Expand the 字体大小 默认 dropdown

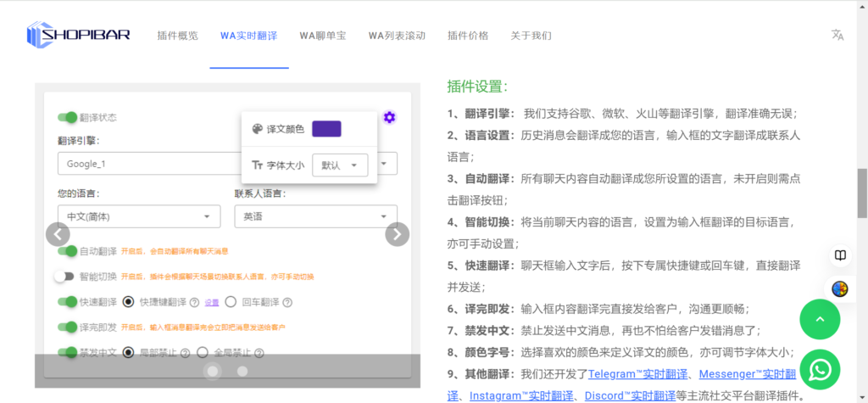tap(340, 165)
